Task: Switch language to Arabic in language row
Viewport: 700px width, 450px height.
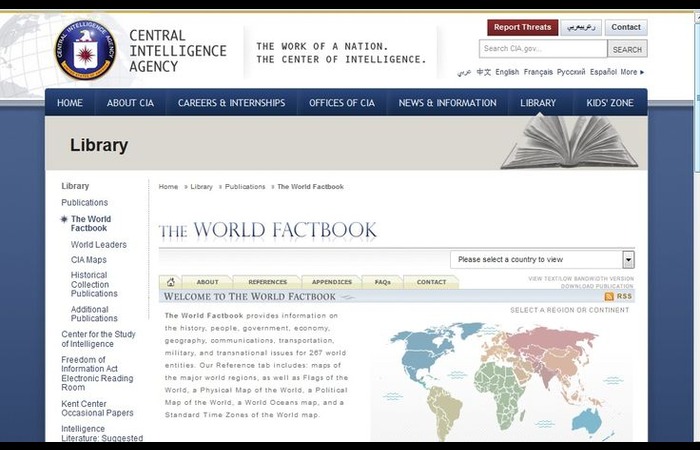Action: click(464, 72)
